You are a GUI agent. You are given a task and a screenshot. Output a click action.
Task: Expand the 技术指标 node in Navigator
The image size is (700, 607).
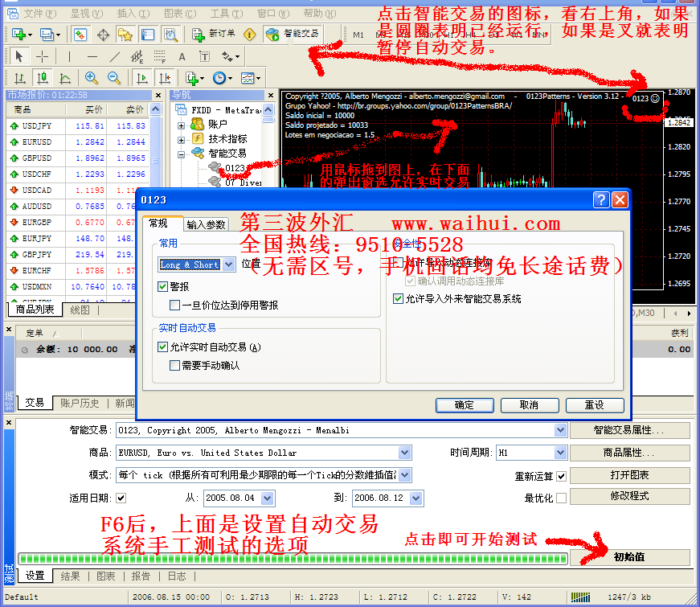(182, 140)
